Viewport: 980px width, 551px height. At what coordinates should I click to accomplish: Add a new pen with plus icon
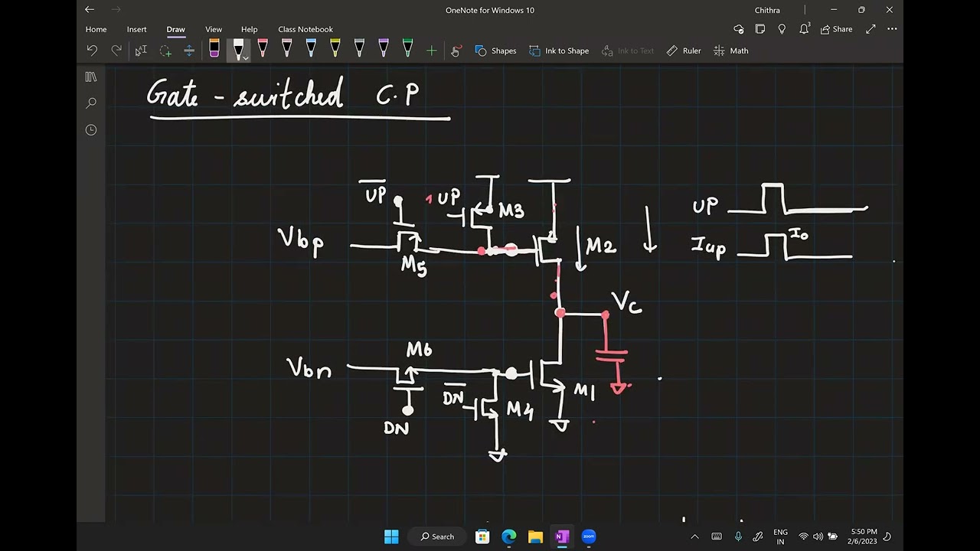tap(432, 51)
